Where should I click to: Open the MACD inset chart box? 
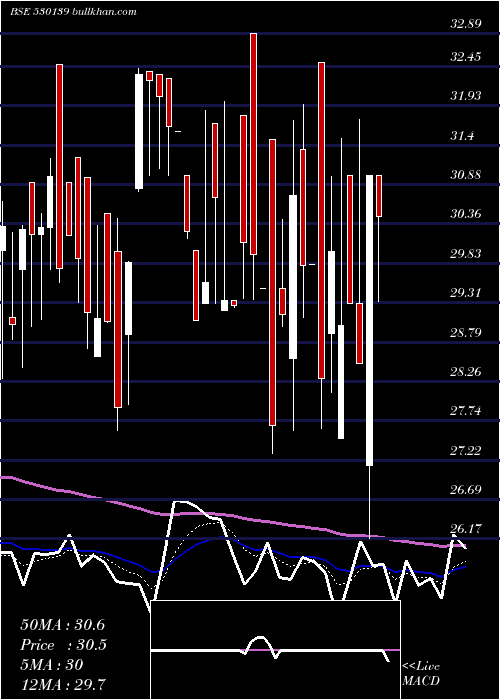point(275,650)
